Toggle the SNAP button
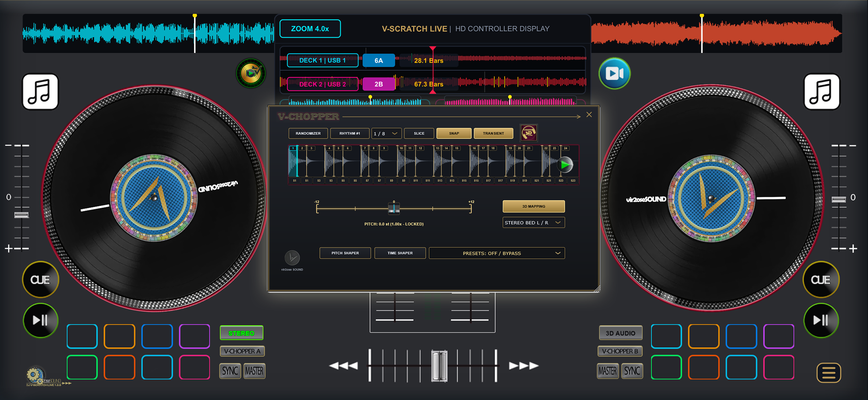868x400 pixels. [x=454, y=133]
